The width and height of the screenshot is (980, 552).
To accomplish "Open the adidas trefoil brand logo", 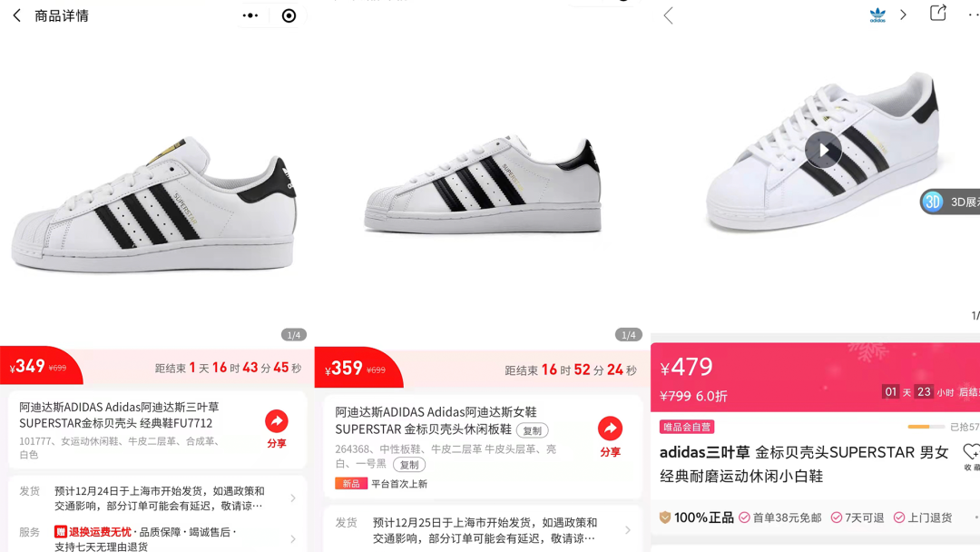I will click(x=877, y=15).
